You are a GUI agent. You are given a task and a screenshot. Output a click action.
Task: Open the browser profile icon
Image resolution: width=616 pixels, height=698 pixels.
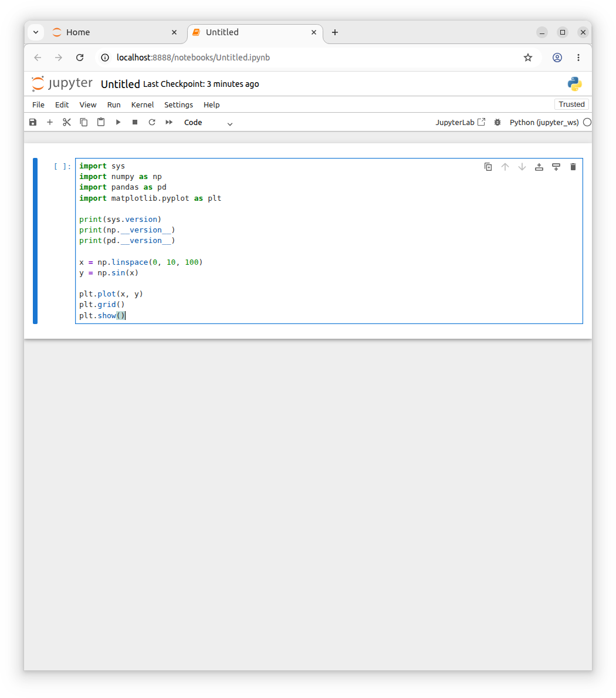(557, 58)
